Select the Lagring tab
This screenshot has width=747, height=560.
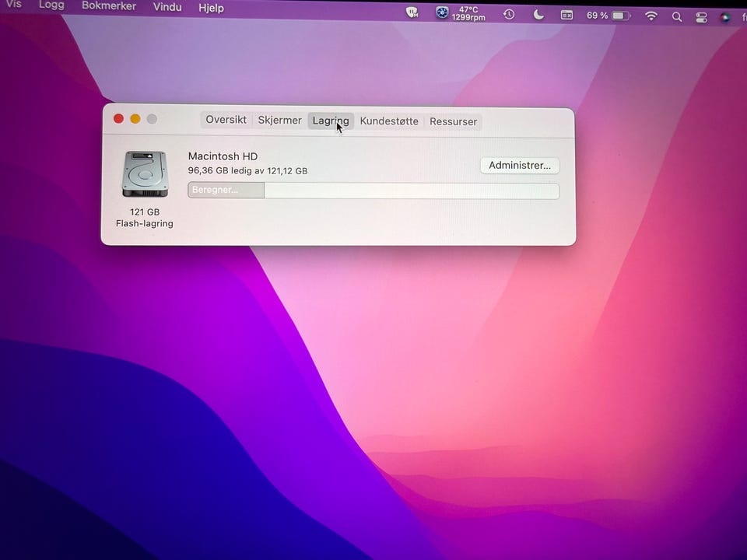(x=331, y=121)
